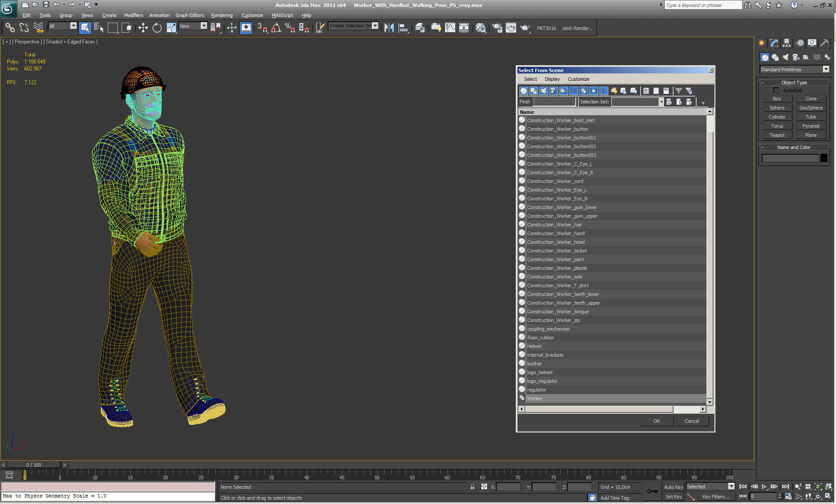Expand the Select From Scene toolbar options arrow
Viewport: 836px width, 504px height.
(x=703, y=103)
